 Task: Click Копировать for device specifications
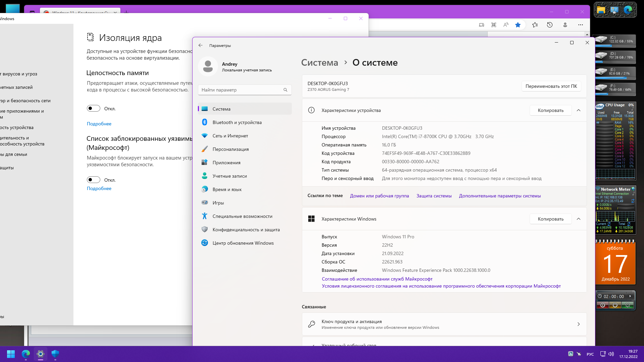550,110
